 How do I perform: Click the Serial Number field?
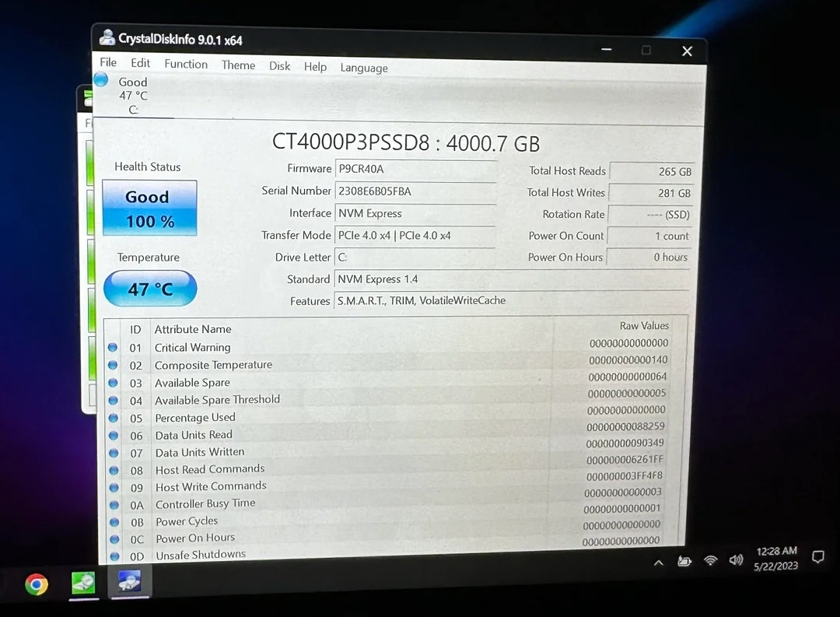pyautogui.click(x=415, y=191)
